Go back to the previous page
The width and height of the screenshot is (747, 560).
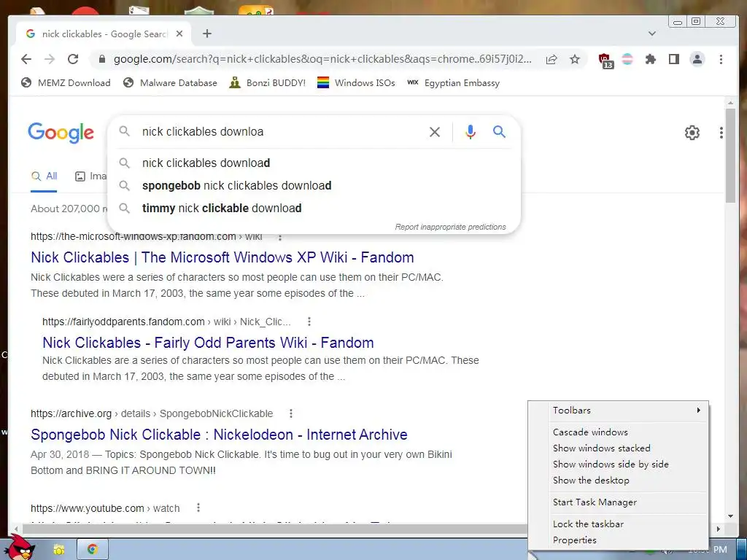[26, 59]
